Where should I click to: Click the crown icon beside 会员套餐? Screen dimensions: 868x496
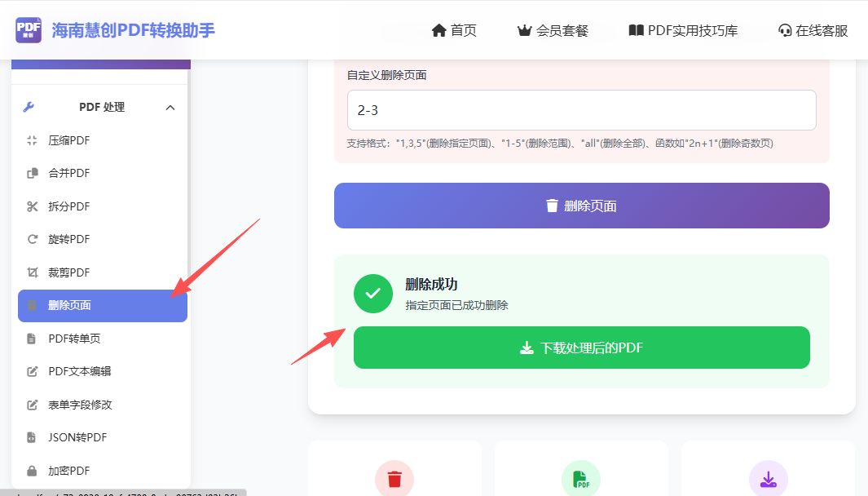pos(524,30)
